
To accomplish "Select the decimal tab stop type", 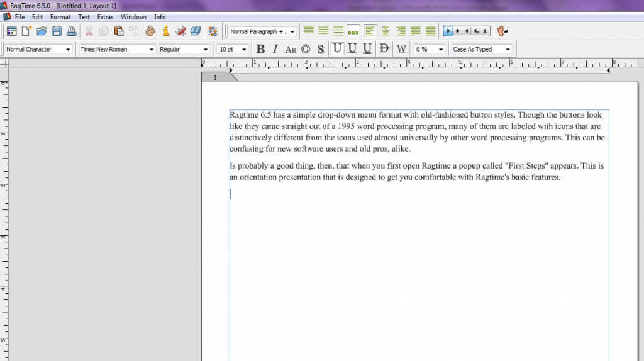I will pyautogui.click(x=476, y=31).
